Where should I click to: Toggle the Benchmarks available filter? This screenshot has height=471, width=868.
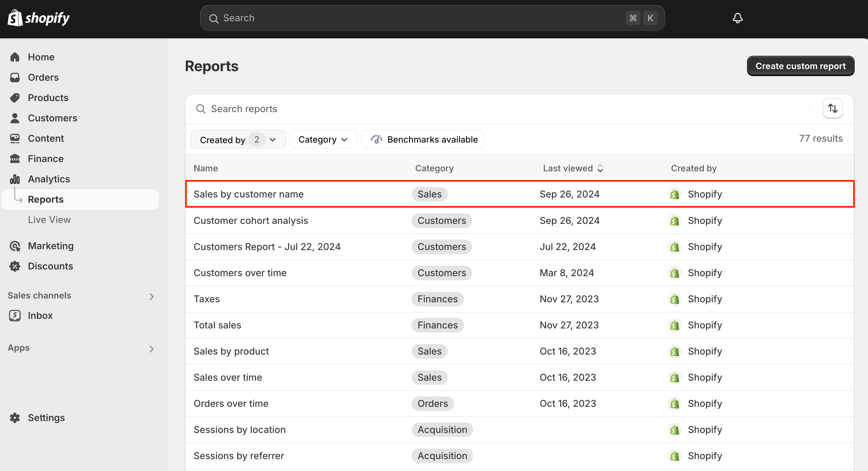tap(423, 139)
